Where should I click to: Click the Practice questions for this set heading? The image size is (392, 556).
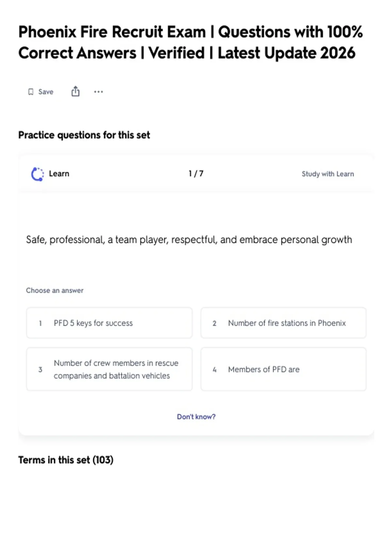(84, 135)
